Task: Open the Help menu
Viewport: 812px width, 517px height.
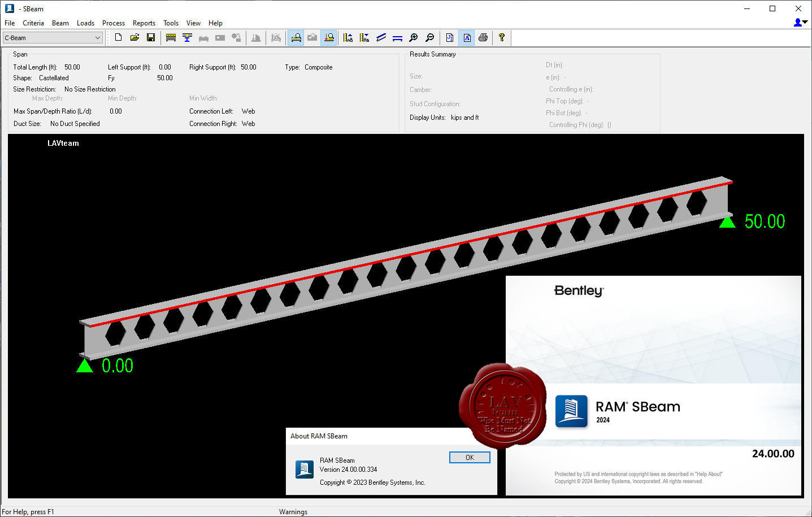Action: (x=215, y=23)
